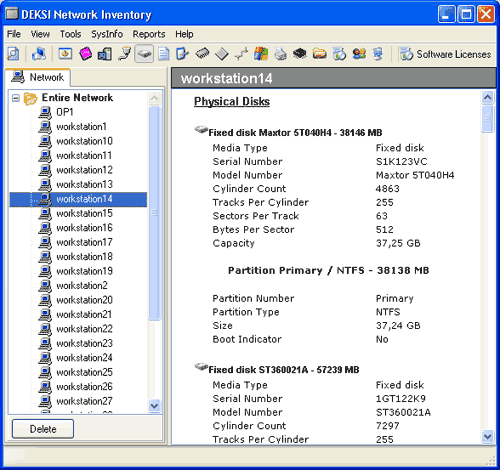500x470 pixels.
Task: Click the shared folders toolbar icon
Action: [x=319, y=54]
